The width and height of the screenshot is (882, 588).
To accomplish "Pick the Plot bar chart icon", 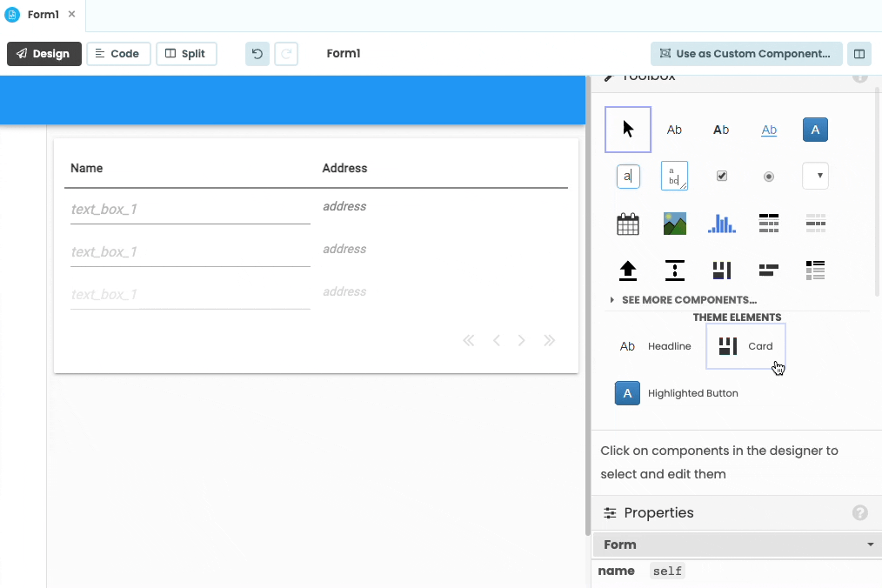I will click(722, 224).
